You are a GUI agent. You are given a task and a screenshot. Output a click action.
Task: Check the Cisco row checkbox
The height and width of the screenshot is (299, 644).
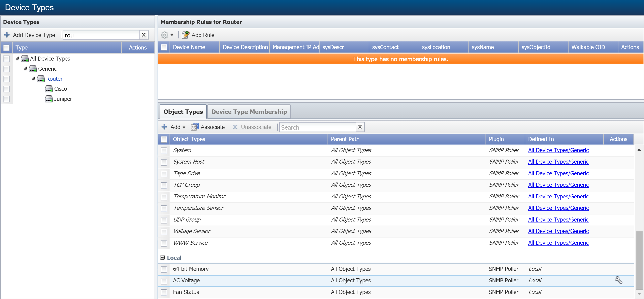(x=6, y=89)
